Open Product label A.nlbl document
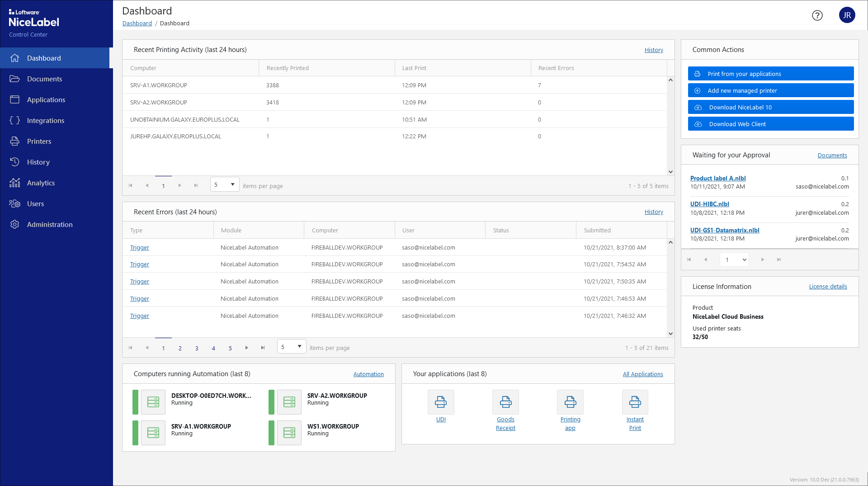The height and width of the screenshot is (486, 868). [718, 178]
